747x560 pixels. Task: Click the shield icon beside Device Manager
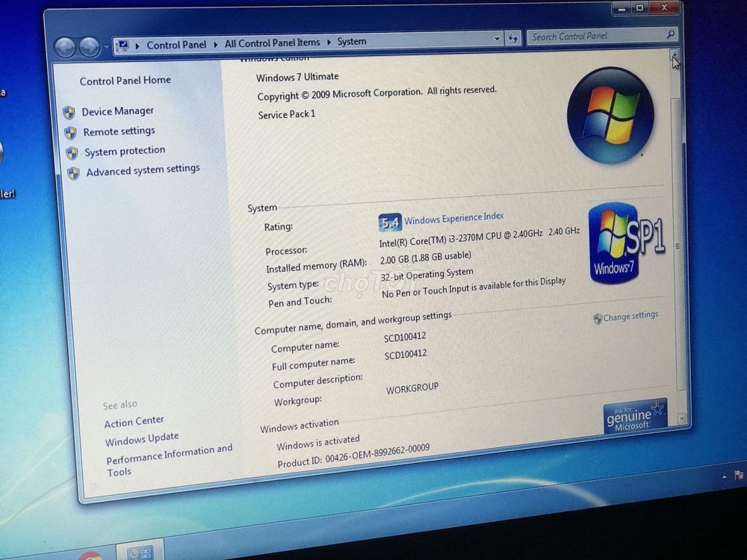(x=69, y=113)
